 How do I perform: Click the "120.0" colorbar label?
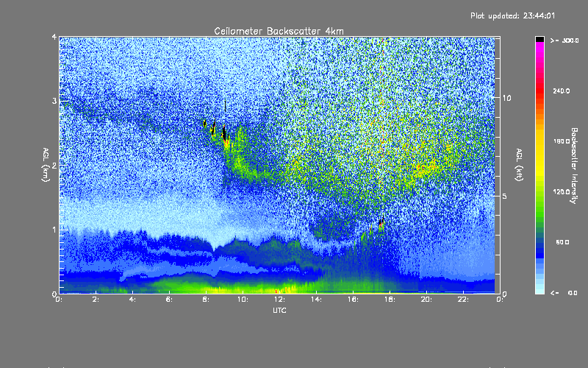(562, 192)
